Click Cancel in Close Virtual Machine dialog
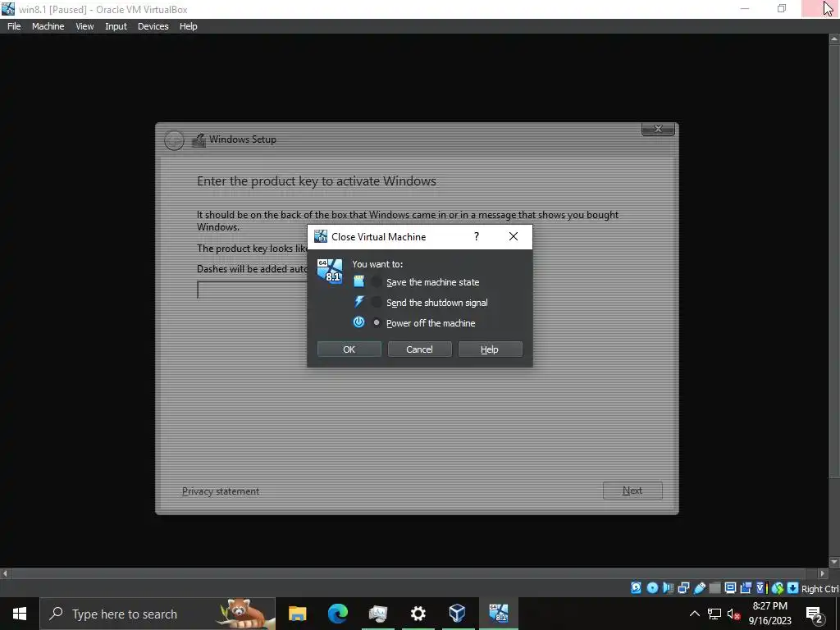This screenshot has height=630, width=840. [419, 349]
